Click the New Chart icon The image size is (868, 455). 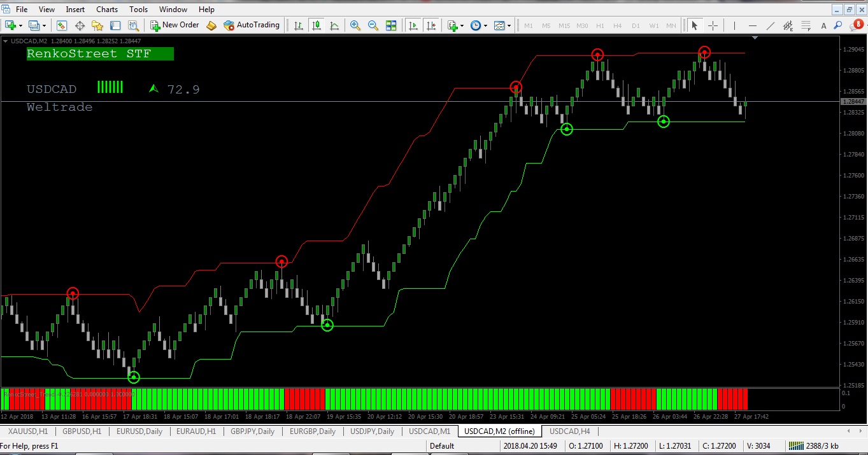point(11,25)
